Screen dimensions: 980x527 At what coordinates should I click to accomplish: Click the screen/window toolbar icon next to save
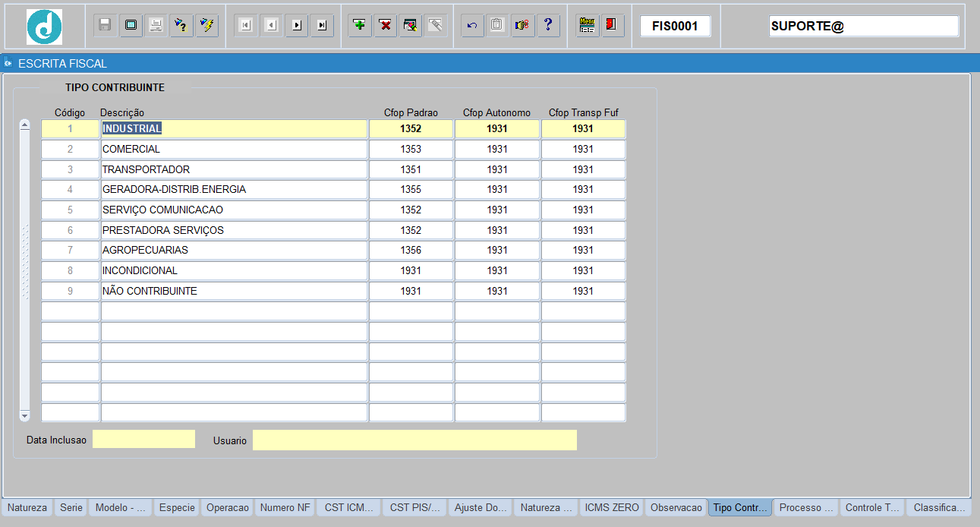point(131,25)
